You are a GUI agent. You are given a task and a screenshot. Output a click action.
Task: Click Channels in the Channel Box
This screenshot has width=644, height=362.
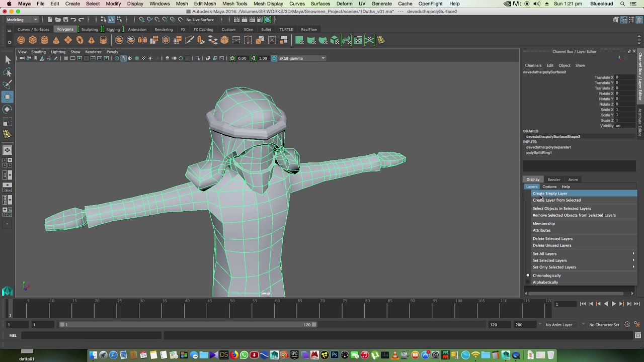point(533,65)
